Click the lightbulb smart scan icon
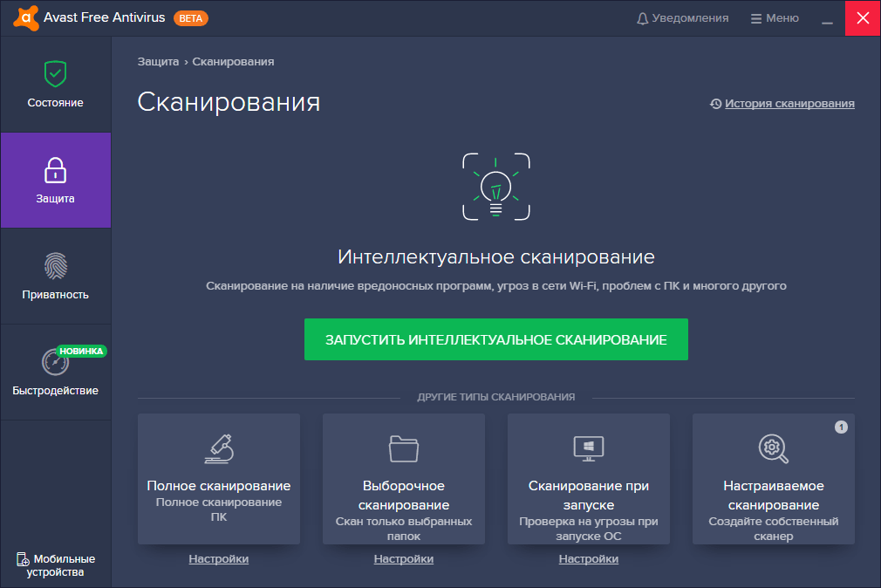 [496, 186]
